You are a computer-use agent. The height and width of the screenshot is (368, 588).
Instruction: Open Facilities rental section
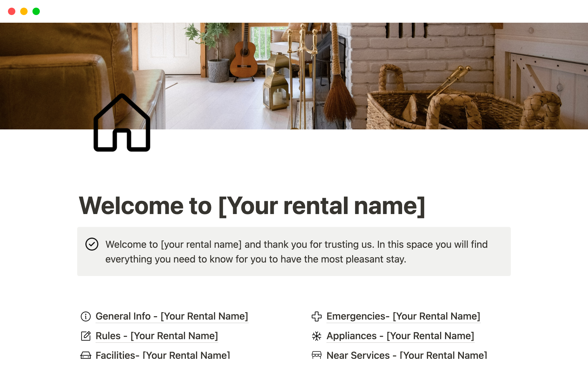(x=162, y=355)
